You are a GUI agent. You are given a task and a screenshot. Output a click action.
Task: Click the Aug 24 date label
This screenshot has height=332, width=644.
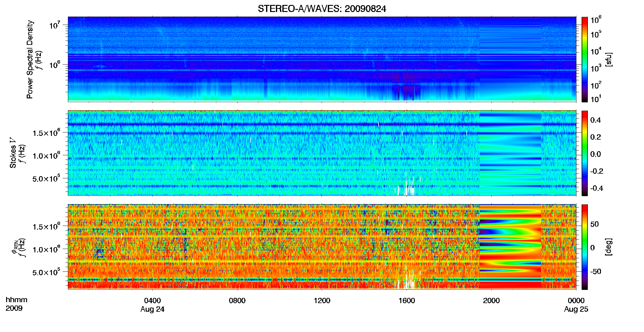point(152,309)
